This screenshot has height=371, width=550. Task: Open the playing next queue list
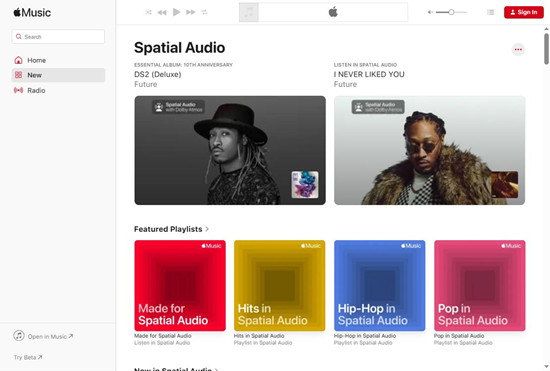click(x=491, y=12)
